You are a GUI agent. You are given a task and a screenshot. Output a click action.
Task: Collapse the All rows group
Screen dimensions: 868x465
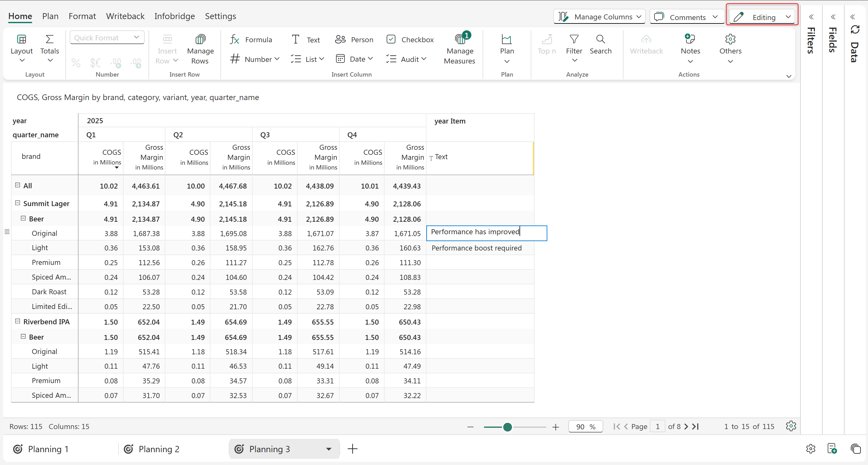[x=18, y=185]
